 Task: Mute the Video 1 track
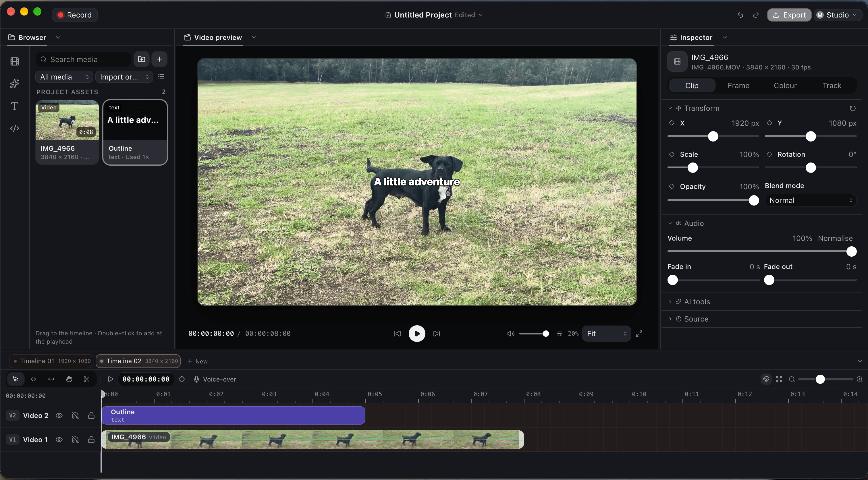(x=75, y=440)
